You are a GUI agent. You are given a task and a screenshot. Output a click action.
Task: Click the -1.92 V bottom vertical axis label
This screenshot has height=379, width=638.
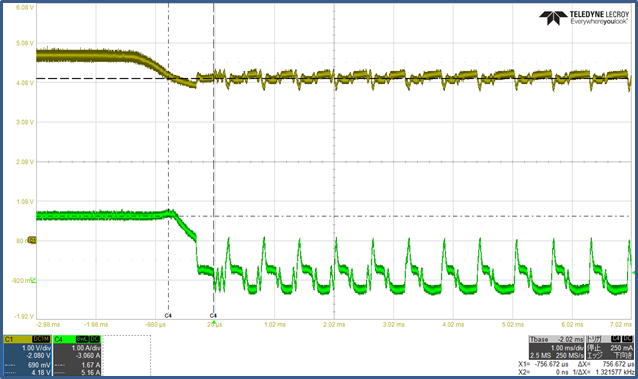[x=24, y=316]
